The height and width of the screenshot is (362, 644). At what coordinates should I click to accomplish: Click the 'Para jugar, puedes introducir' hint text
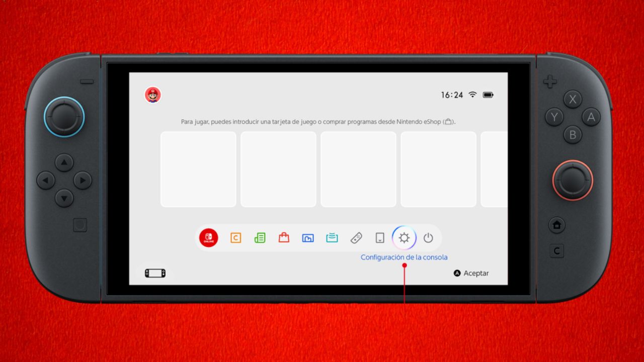click(318, 122)
